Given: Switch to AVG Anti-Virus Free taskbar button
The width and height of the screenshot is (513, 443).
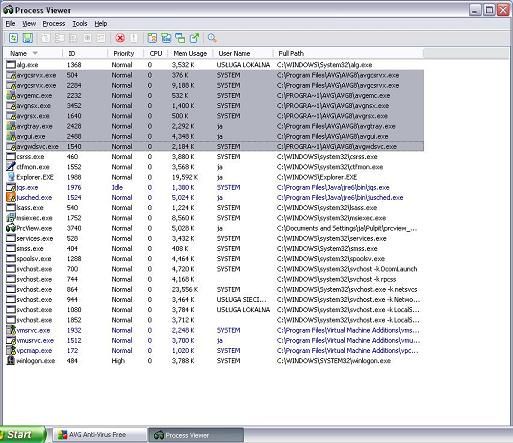Looking at the screenshot, I should 99,435.
